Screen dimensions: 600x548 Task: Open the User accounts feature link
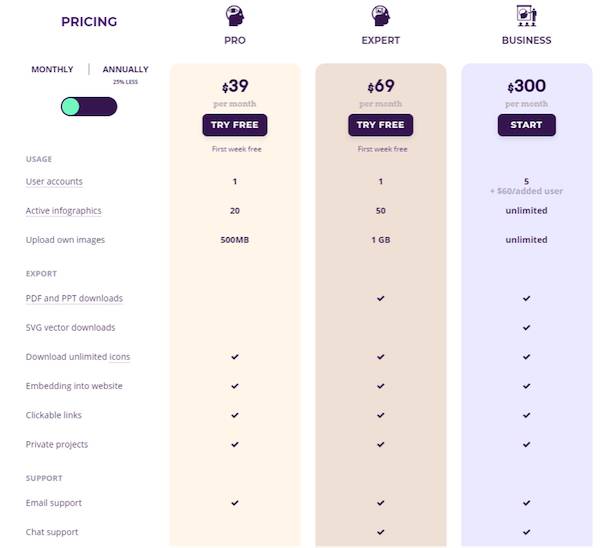coord(54,182)
